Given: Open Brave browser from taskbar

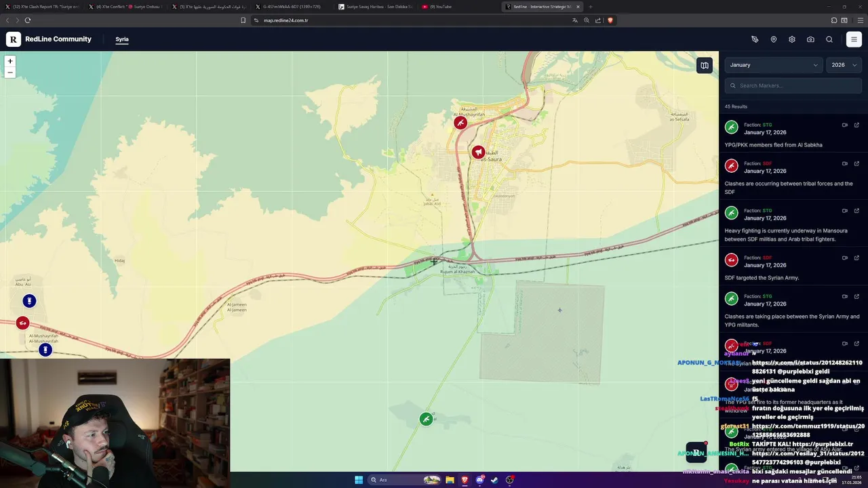Looking at the screenshot, I should pos(465,480).
